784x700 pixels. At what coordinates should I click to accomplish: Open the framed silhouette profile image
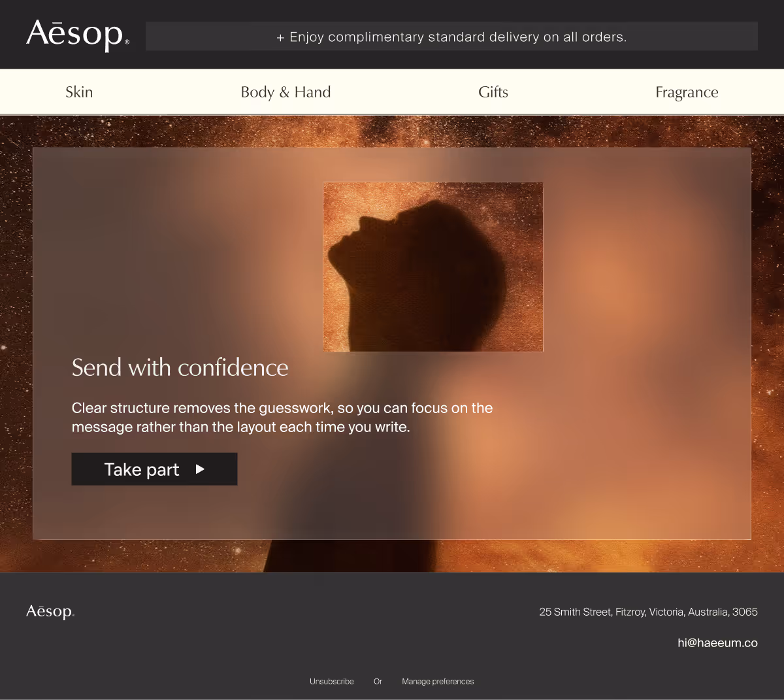coord(433,267)
